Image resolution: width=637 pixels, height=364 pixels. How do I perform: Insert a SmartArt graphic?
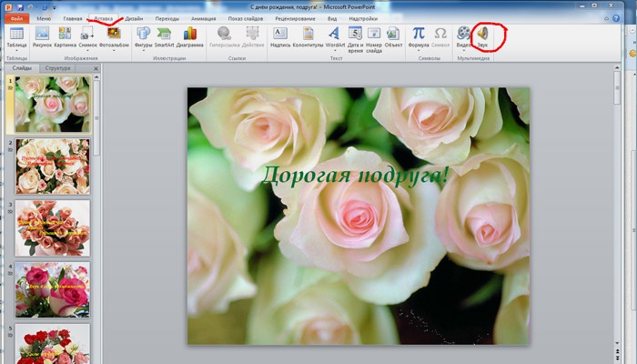click(164, 35)
